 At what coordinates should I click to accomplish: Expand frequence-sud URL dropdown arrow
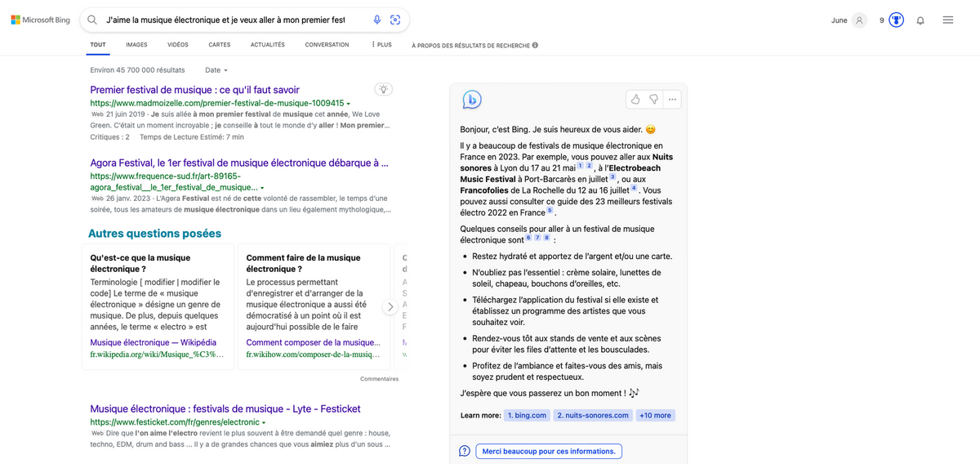coord(262,188)
